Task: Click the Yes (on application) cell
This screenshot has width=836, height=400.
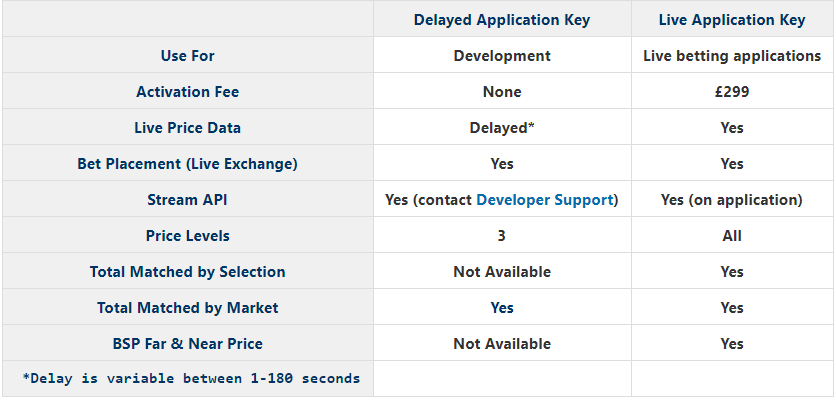Action: pyautogui.click(x=732, y=200)
